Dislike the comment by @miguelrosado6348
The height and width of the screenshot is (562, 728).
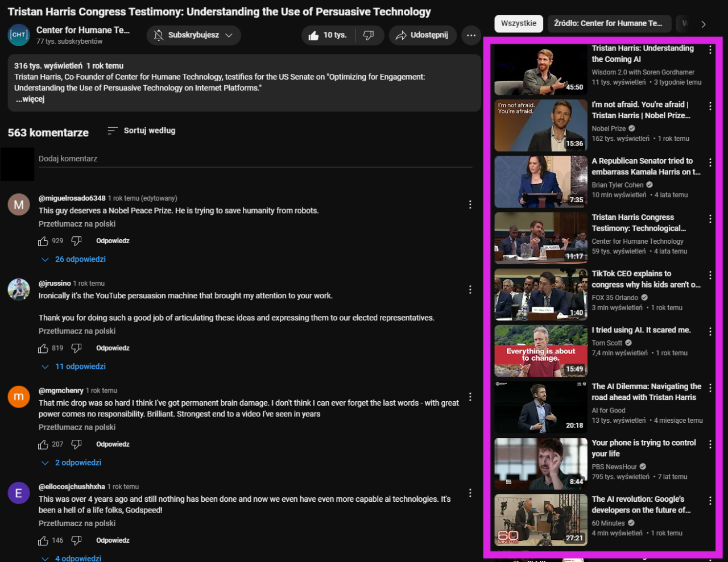pos(76,242)
